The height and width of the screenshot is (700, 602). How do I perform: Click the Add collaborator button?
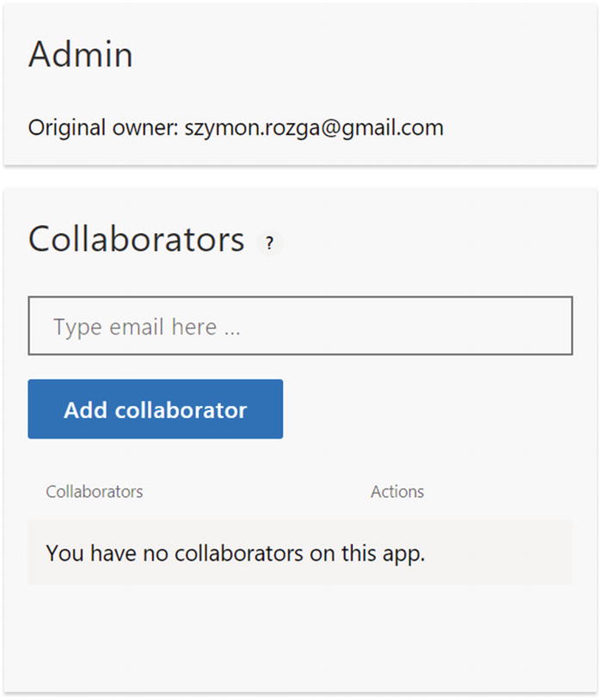click(x=155, y=409)
